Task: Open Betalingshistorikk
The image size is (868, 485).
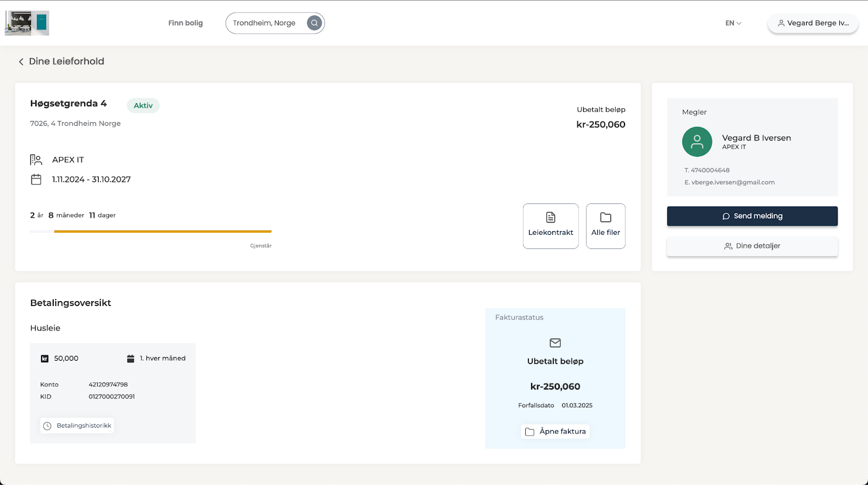Action: (x=77, y=426)
